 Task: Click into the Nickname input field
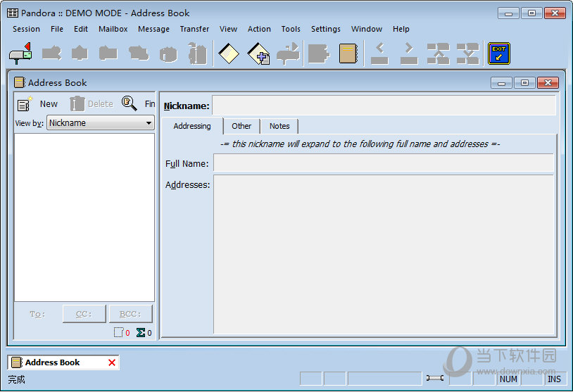[x=384, y=106]
